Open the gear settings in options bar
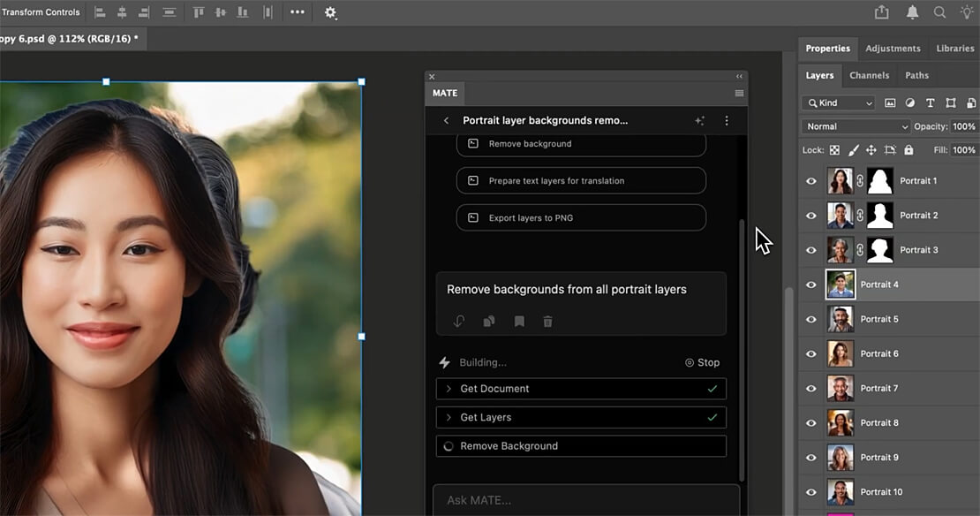The width and height of the screenshot is (980, 516). click(x=330, y=12)
